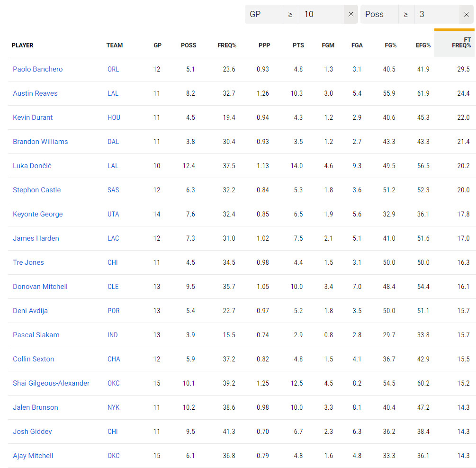Screen dimensions: 476x468
Task: Sort table by PTS column header
Action: [298, 45]
